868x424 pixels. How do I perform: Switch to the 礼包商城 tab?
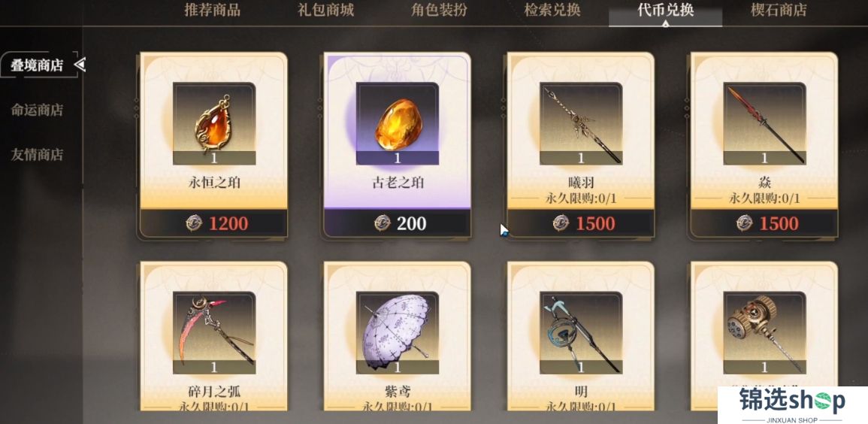tap(325, 10)
